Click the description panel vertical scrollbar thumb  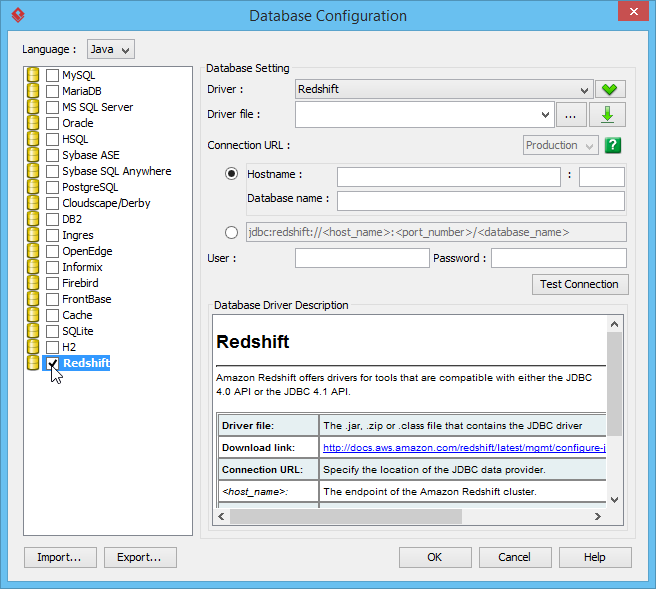pyautogui.click(x=614, y=384)
